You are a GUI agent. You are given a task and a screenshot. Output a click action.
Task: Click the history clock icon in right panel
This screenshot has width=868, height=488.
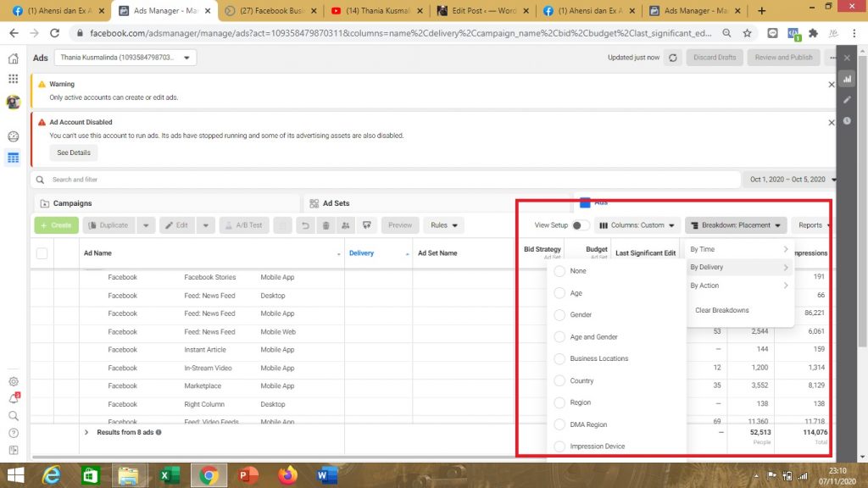click(x=847, y=120)
